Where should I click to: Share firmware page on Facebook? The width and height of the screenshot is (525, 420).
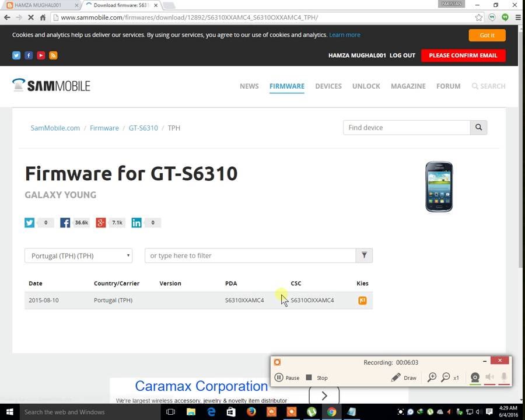pos(65,222)
